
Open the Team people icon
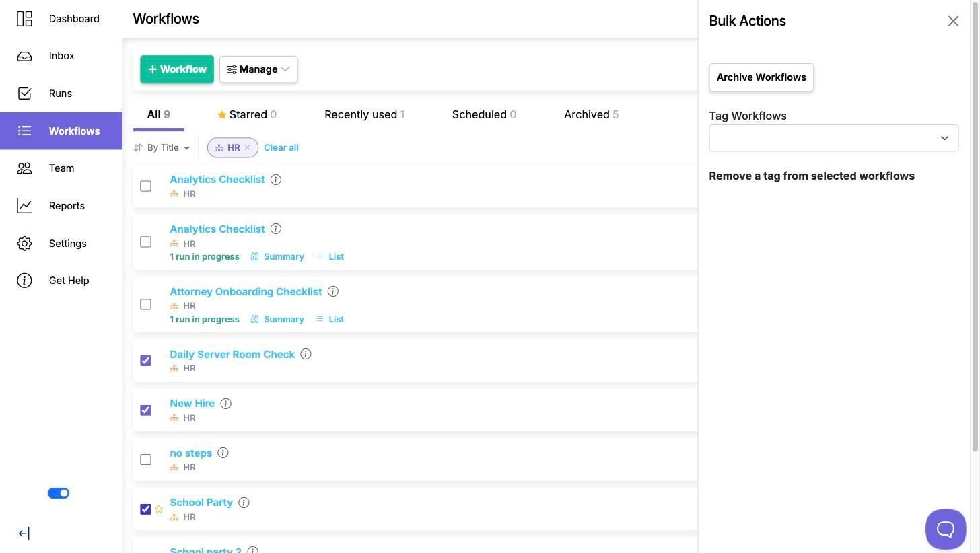24,168
